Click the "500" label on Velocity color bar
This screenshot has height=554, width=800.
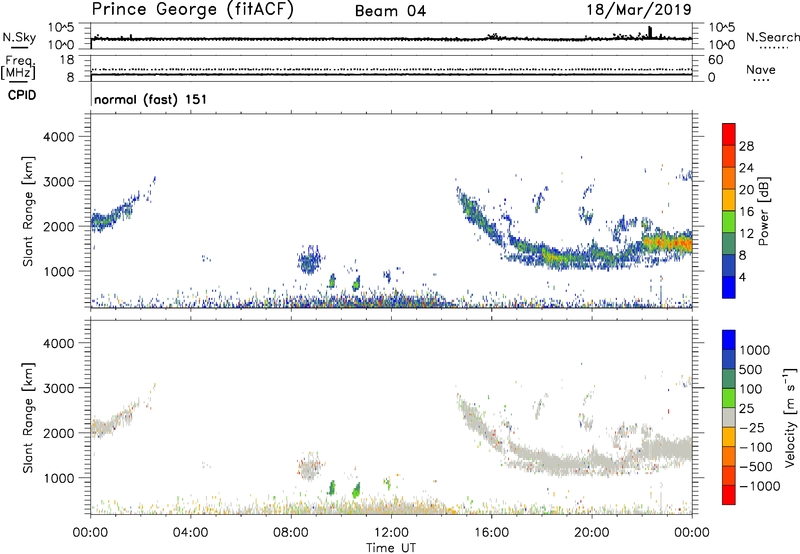coord(751,370)
